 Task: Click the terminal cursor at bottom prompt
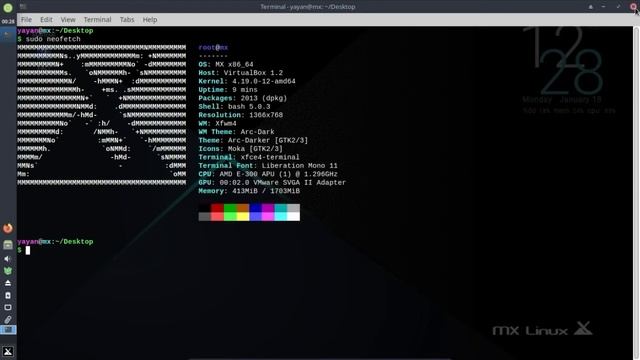28,250
